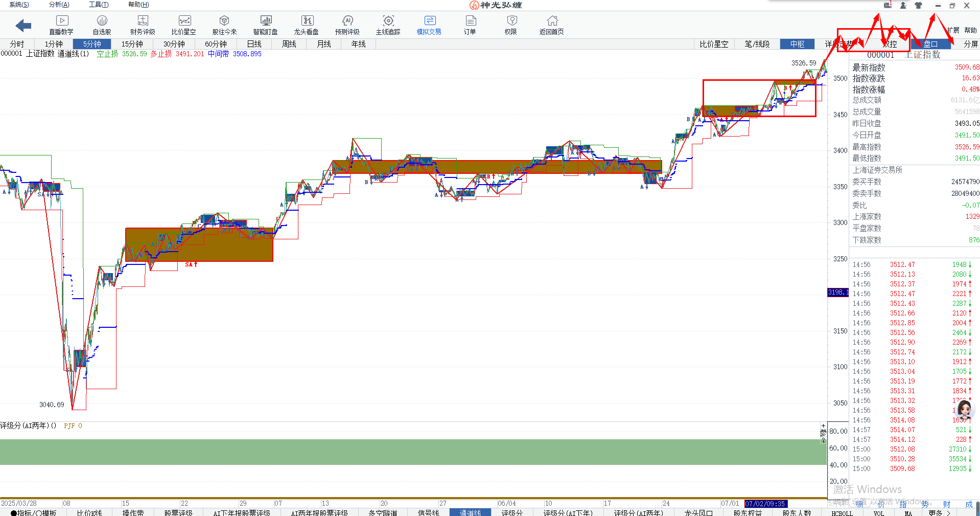The image size is (980, 516).
Task: Switch chart to 日线 daily period
Action: 254,44
